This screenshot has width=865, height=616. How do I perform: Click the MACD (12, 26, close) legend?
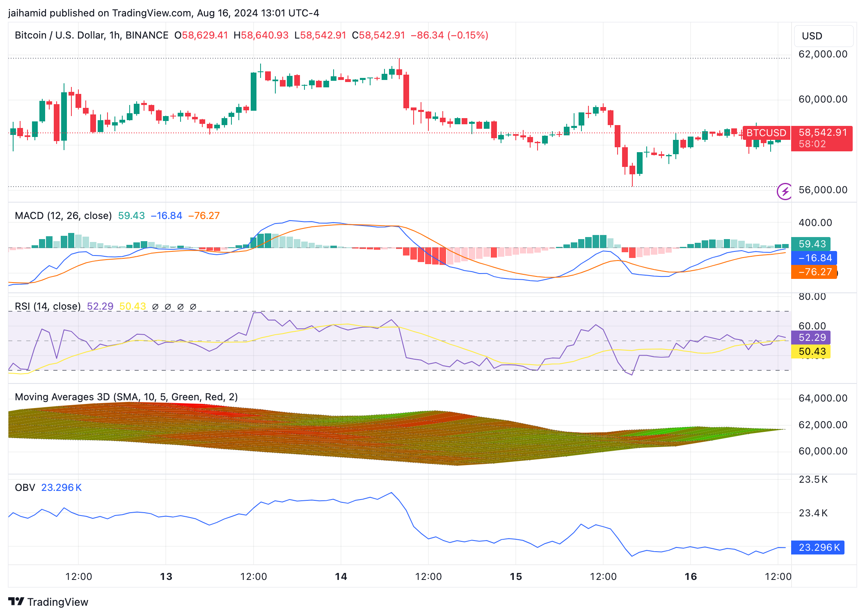(x=63, y=216)
